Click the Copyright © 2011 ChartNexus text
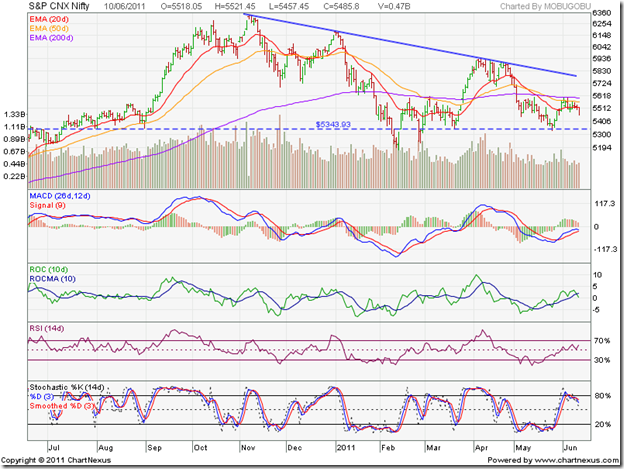Image resolution: width=624 pixels, height=469 pixels. pyautogui.click(x=56, y=460)
